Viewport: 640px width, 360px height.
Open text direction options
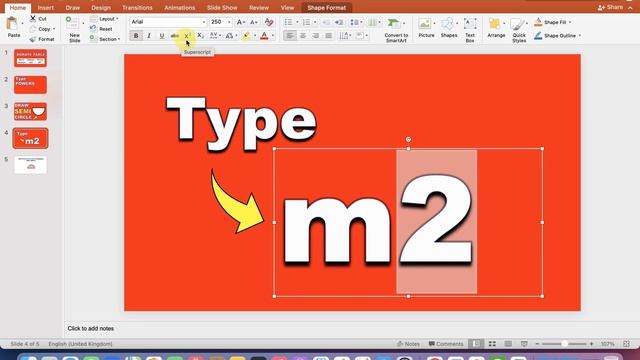coord(345,36)
